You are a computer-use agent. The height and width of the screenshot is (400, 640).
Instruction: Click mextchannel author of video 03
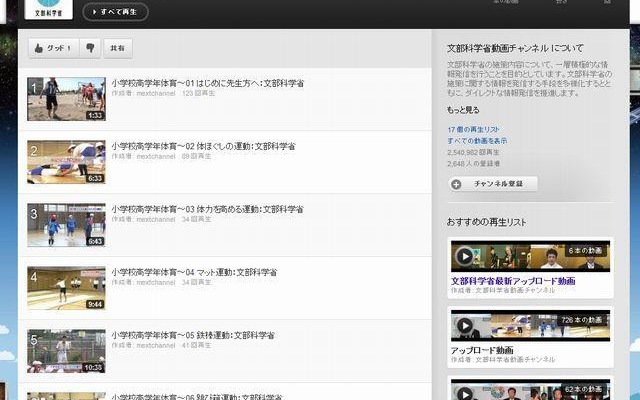coord(156,219)
